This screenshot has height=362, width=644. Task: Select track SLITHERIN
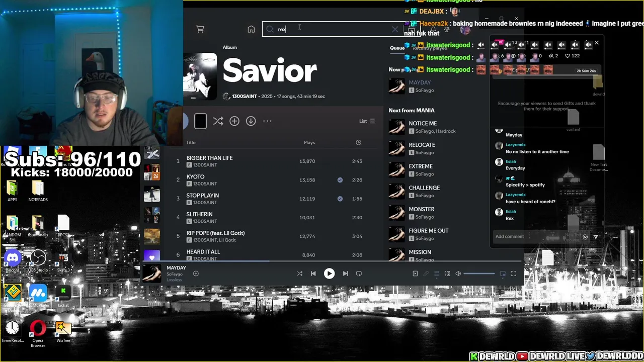(x=199, y=214)
